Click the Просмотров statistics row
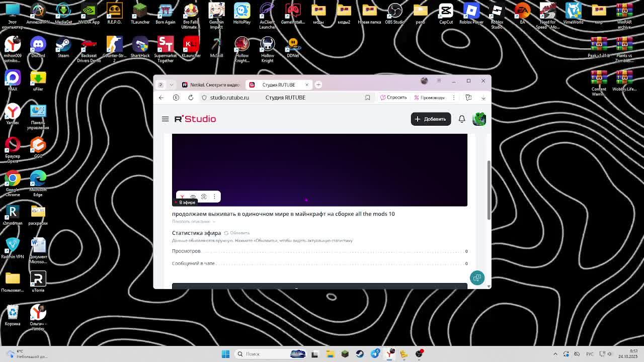 coord(319,251)
